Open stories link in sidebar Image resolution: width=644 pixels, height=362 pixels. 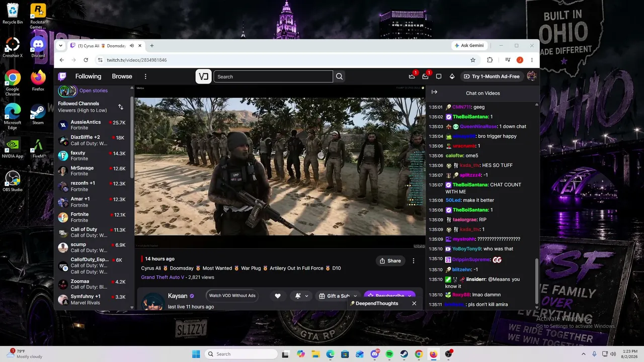pyautogui.click(x=93, y=90)
